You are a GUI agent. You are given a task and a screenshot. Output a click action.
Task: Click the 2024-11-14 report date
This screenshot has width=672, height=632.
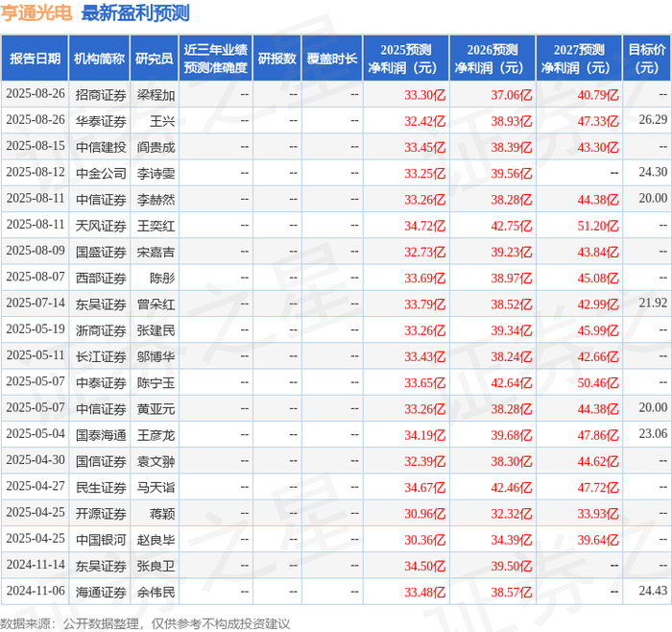[36, 564]
